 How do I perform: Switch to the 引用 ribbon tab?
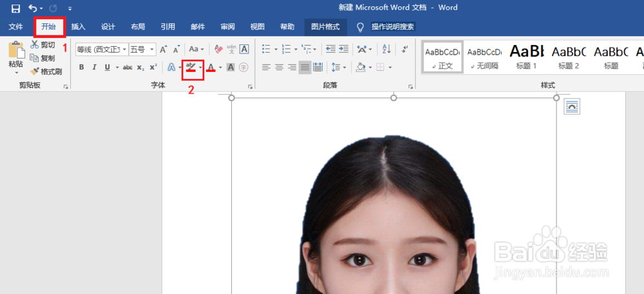[167, 27]
